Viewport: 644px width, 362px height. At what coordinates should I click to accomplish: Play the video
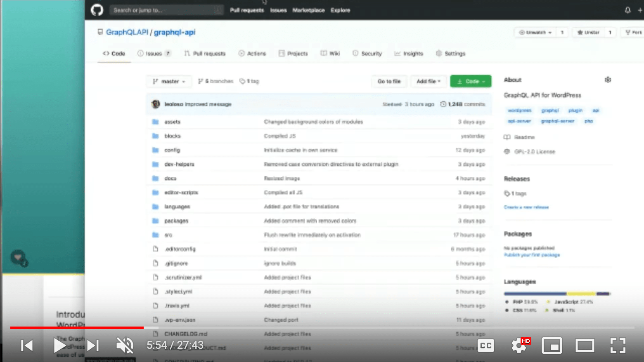[59, 345]
